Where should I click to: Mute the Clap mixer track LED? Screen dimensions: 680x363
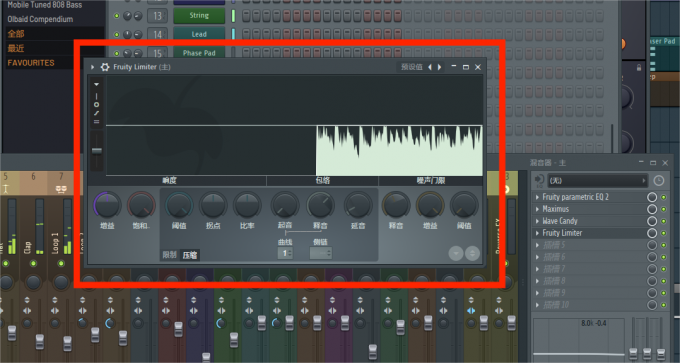(x=33, y=263)
